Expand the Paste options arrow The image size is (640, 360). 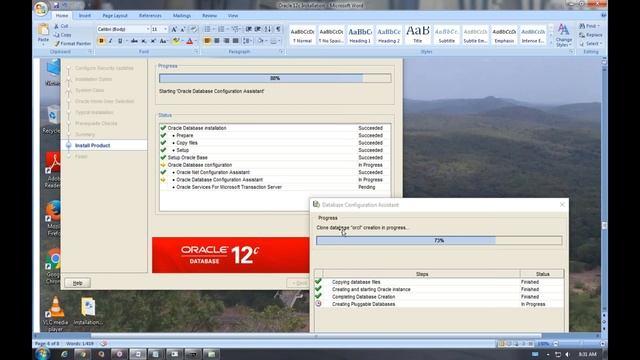click(43, 44)
